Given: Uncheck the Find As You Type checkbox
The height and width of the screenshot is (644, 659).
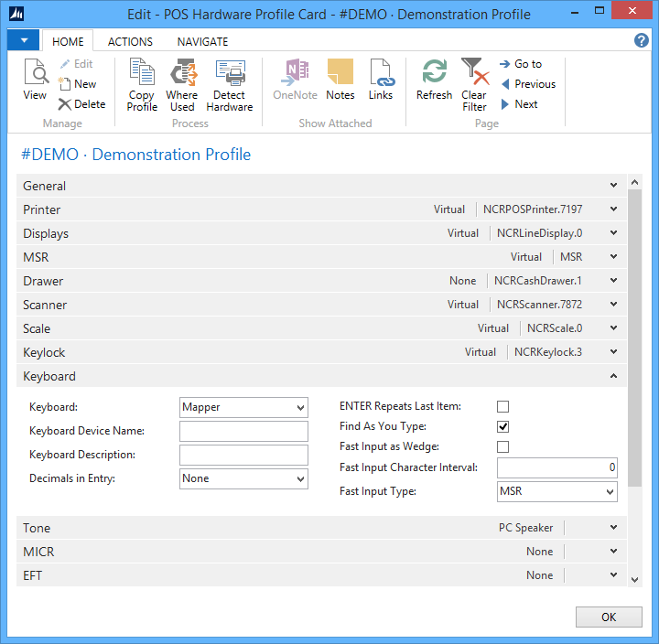Looking at the screenshot, I should (x=502, y=427).
